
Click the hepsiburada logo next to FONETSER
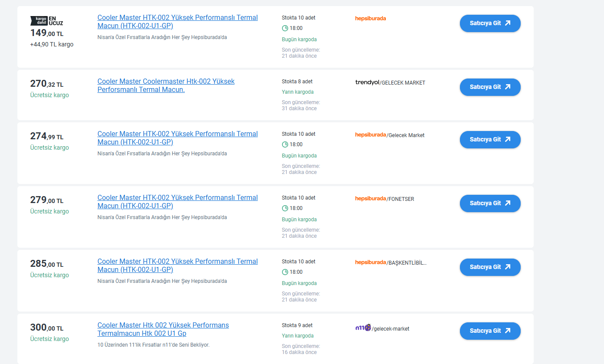[x=370, y=199]
